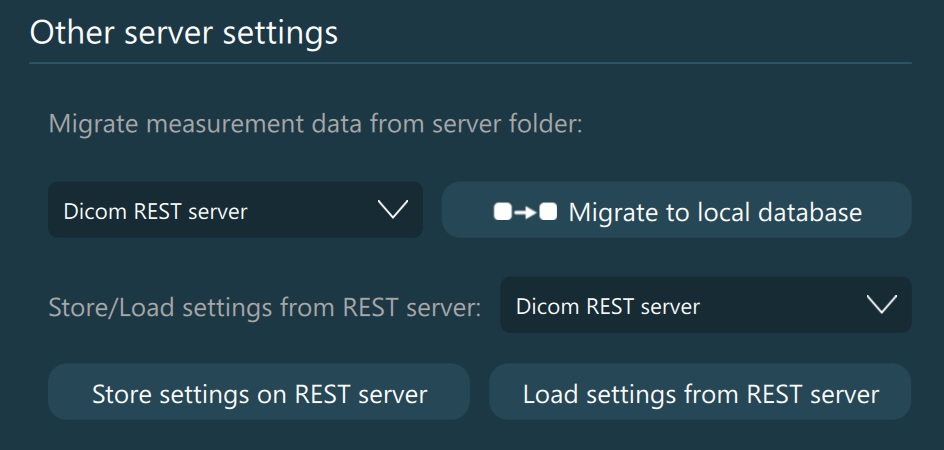The width and height of the screenshot is (944, 450).
Task: Click the migrate squares-and-arrow icon
Action: point(525,212)
